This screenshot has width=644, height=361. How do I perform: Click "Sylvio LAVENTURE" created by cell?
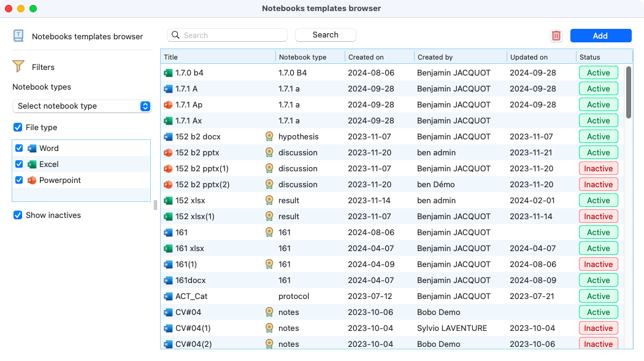coord(452,328)
